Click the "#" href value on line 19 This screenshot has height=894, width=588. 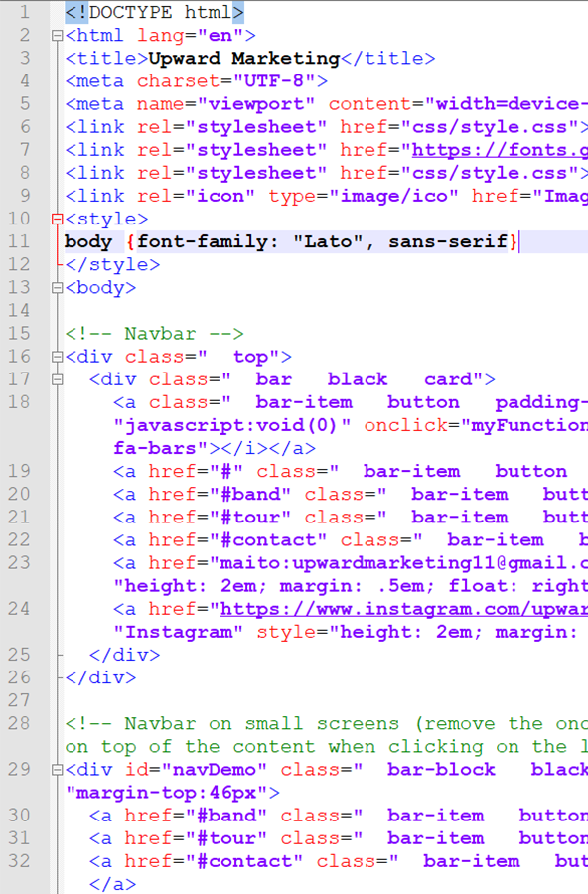click(225, 472)
